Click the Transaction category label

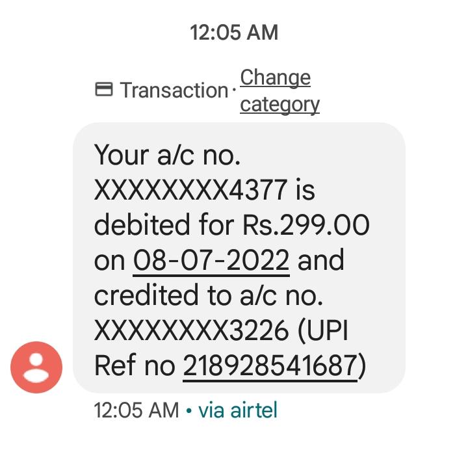(x=174, y=90)
